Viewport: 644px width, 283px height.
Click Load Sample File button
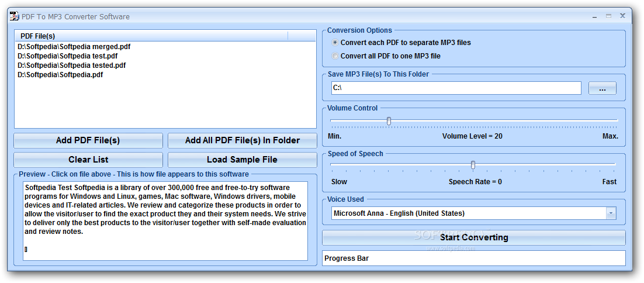click(243, 160)
